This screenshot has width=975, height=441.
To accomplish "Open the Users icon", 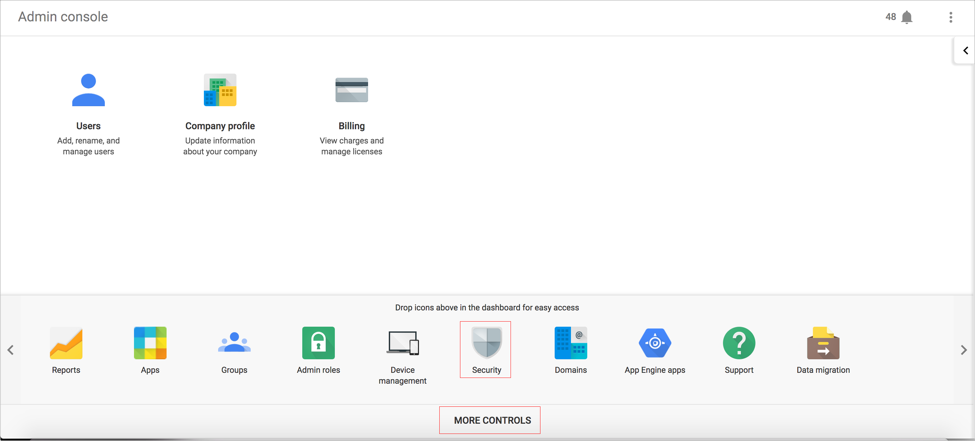I will [88, 91].
